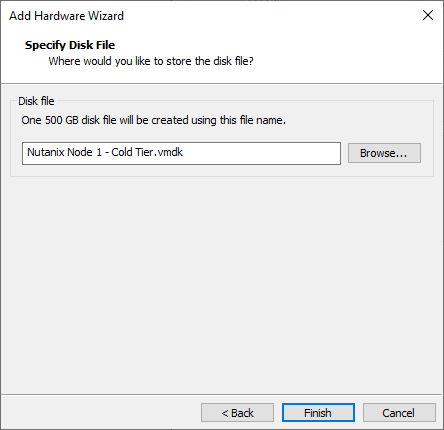Click empty gray area below Disk file group

(x=222, y=283)
